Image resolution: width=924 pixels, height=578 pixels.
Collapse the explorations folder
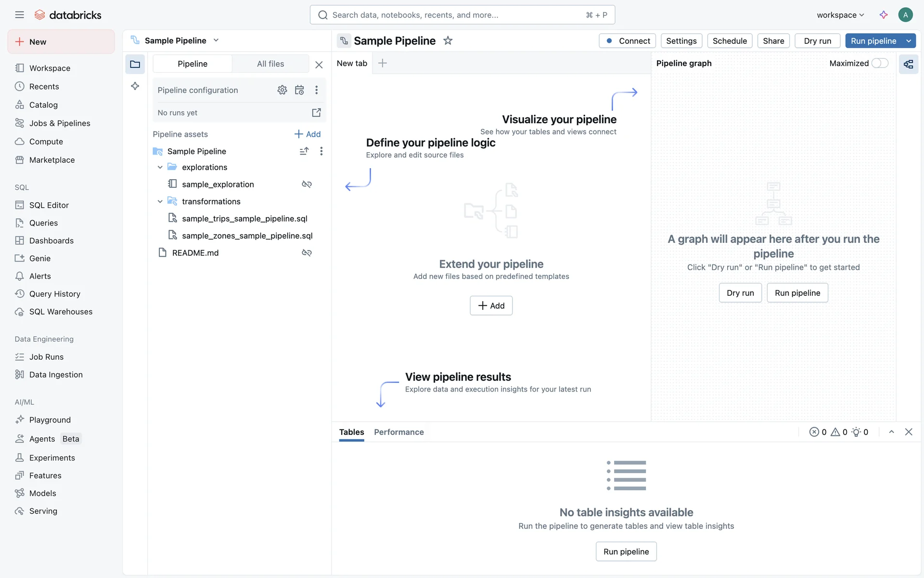(x=160, y=167)
